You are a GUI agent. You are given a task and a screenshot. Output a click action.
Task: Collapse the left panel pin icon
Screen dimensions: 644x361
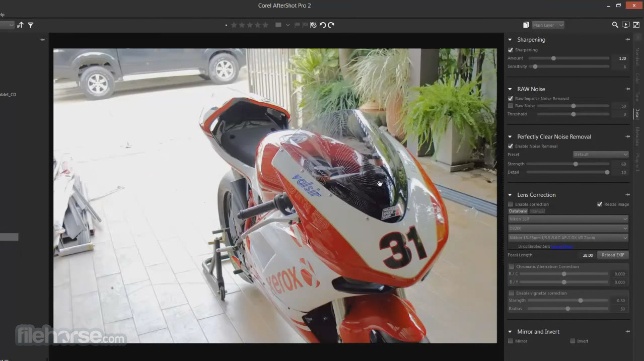coord(42,39)
